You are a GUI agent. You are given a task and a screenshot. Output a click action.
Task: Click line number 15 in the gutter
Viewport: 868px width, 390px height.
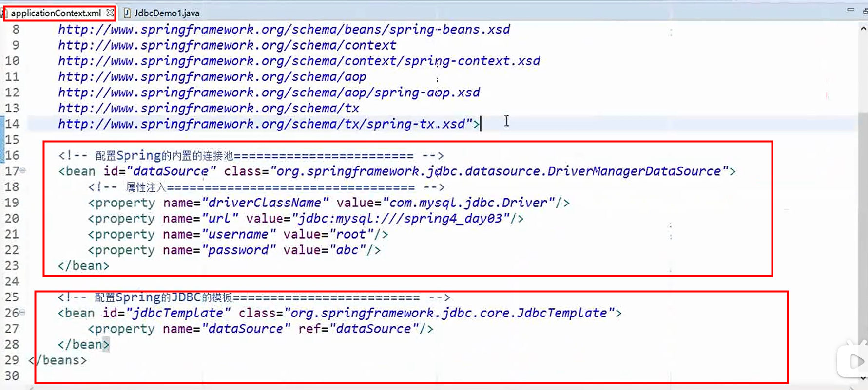[12, 140]
